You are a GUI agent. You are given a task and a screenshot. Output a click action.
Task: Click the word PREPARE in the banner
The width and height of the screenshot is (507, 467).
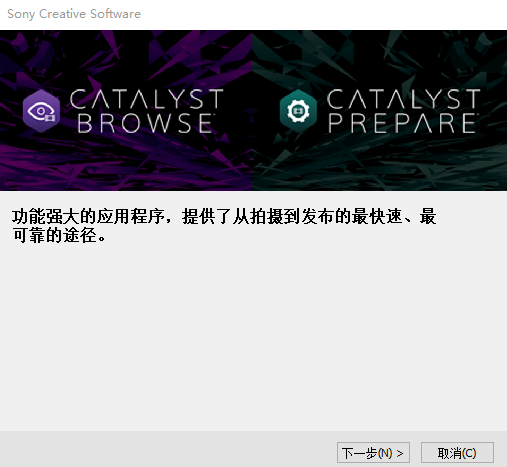[402, 123]
